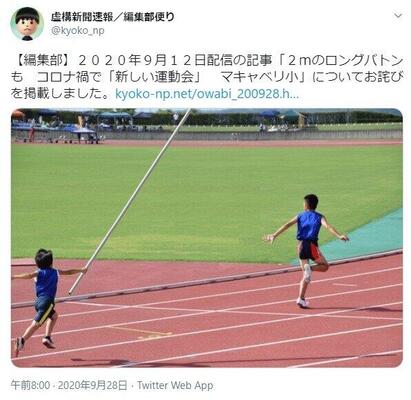Click the long white baton in the photo
This screenshot has width=411, height=400.
tap(131, 200)
